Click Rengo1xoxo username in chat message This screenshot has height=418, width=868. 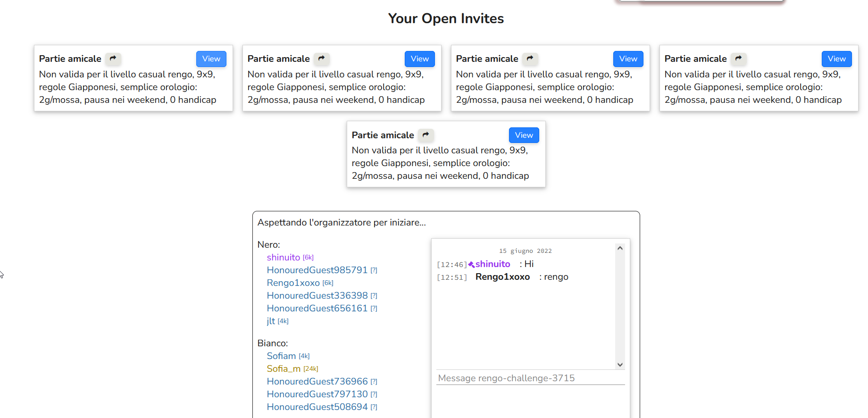(502, 277)
